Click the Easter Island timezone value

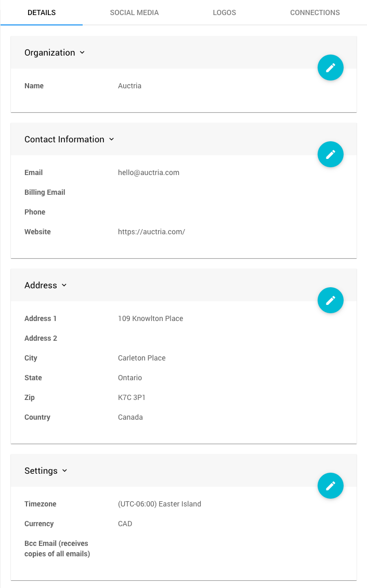159,504
